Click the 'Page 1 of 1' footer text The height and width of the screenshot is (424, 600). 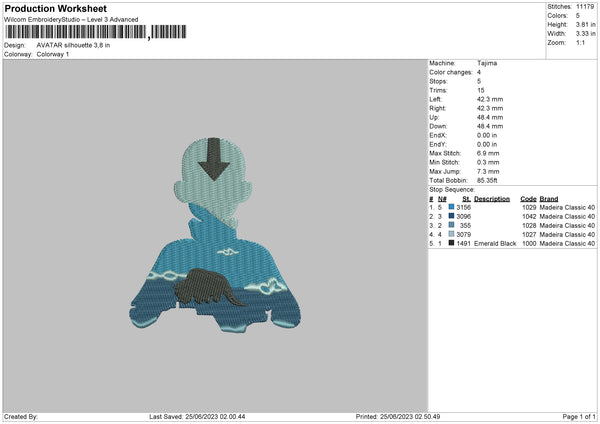click(579, 416)
